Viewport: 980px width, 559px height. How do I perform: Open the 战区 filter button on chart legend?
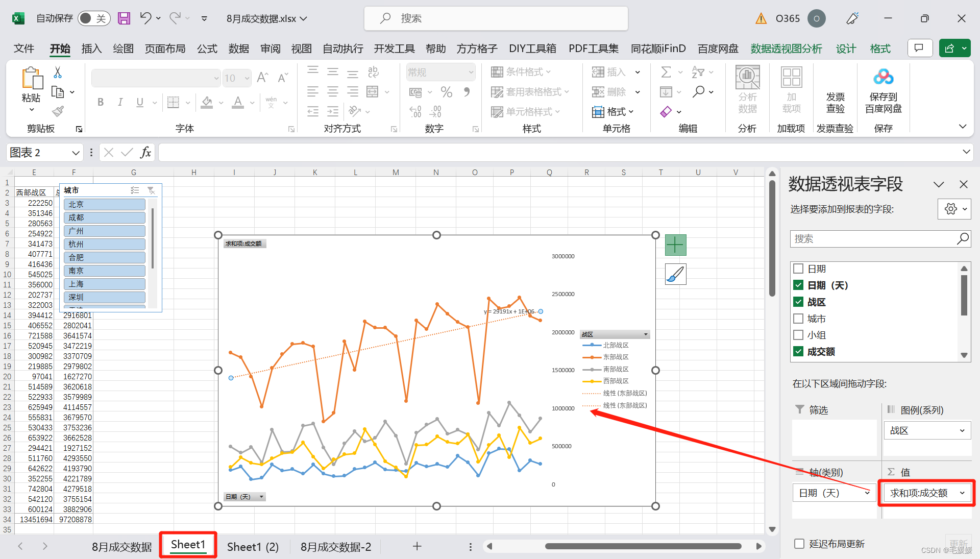[x=646, y=335]
